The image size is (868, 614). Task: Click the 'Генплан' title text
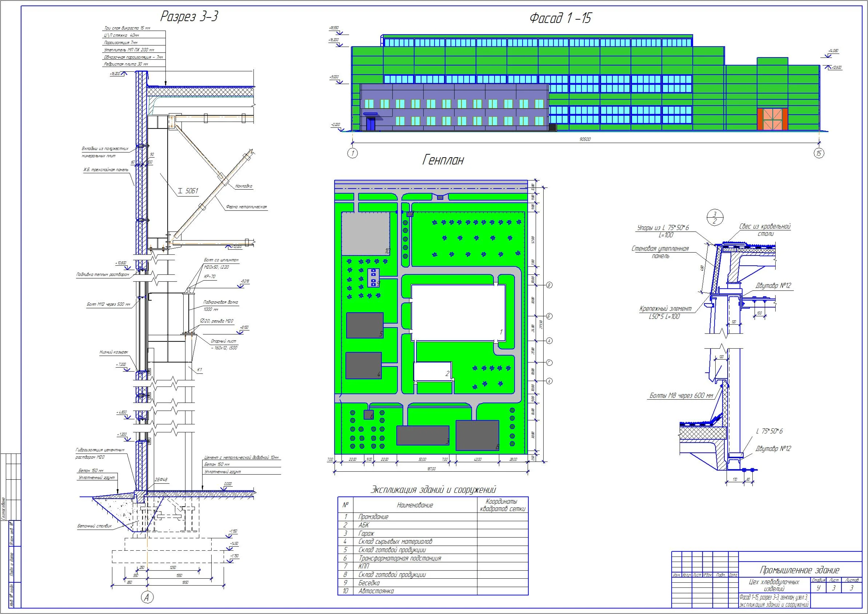click(443, 161)
